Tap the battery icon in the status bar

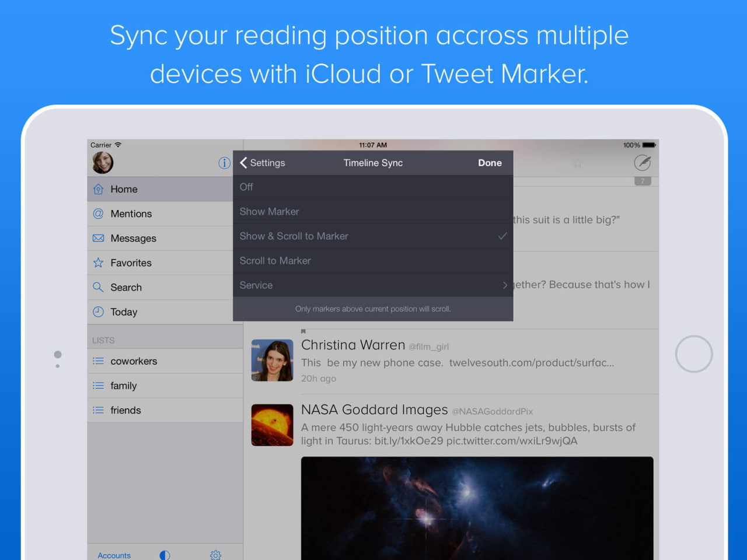(x=649, y=145)
